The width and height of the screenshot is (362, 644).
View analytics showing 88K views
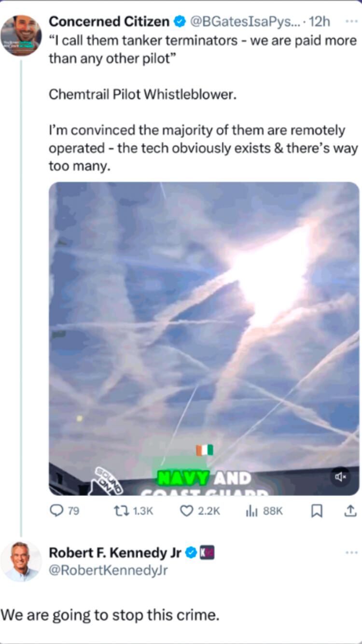265,511
